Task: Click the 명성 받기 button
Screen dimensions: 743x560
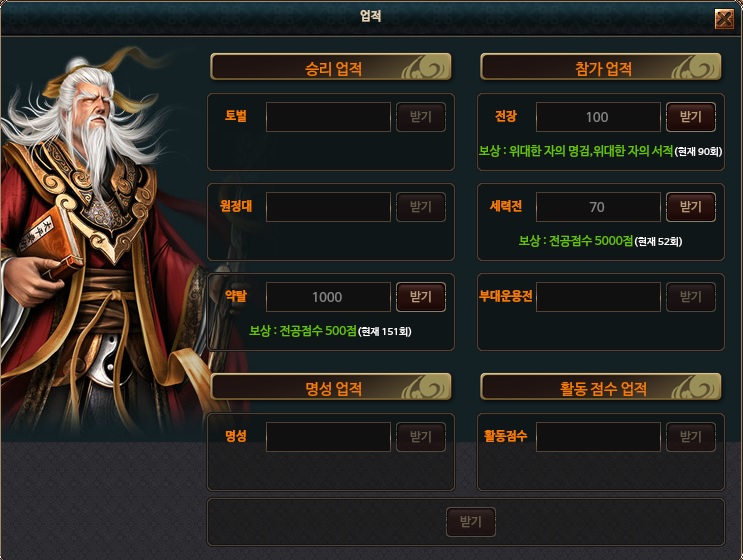Action: (x=421, y=437)
